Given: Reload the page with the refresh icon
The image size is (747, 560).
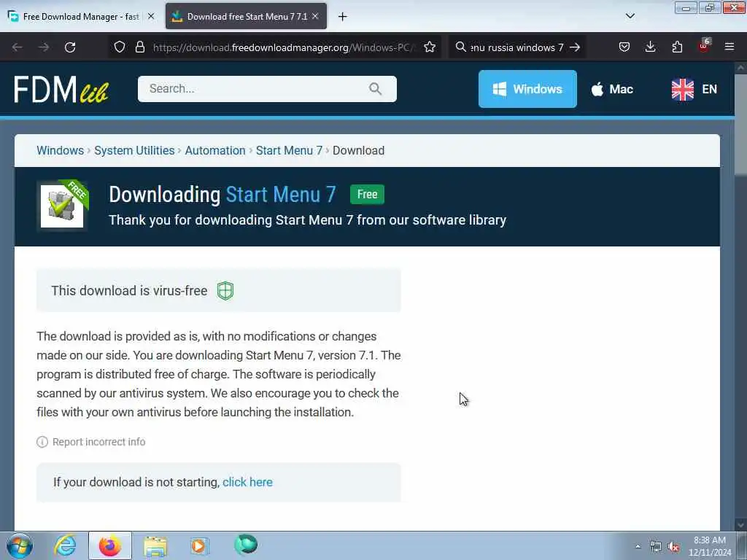Looking at the screenshot, I should 70,47.
